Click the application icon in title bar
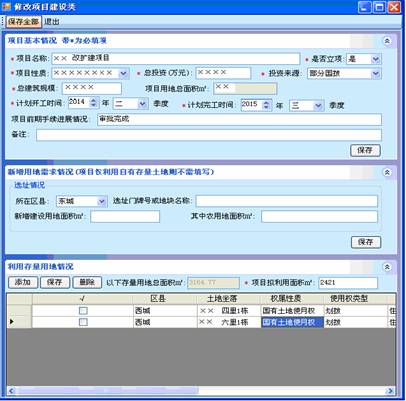 coord(6,6)
